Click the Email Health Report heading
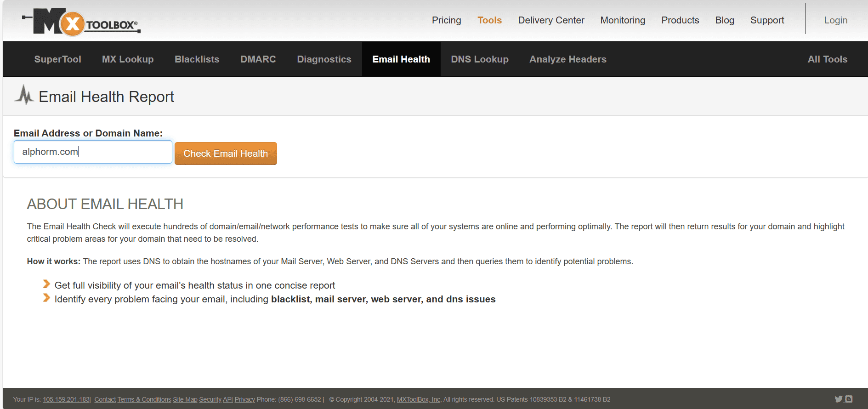 (106, 97)
